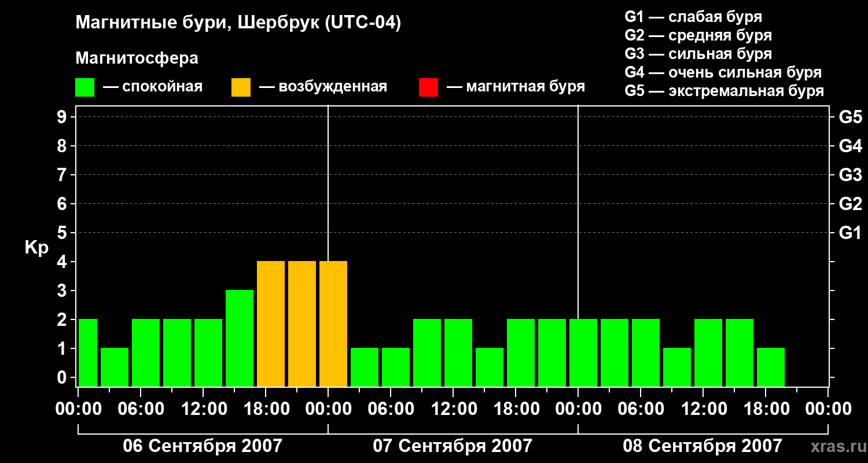The image size is (868, 463).
Task: Click the xras.ru watermark link
Action: tap(836, 446)
